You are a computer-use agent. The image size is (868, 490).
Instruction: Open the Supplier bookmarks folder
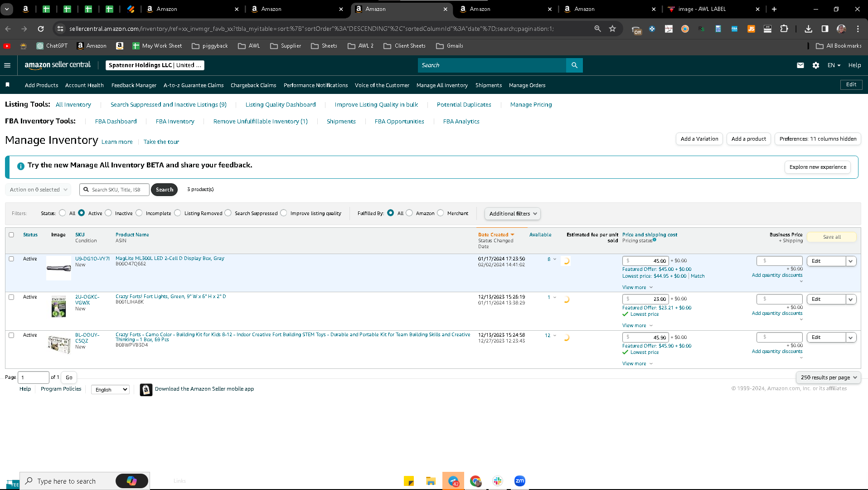(285, 46)
